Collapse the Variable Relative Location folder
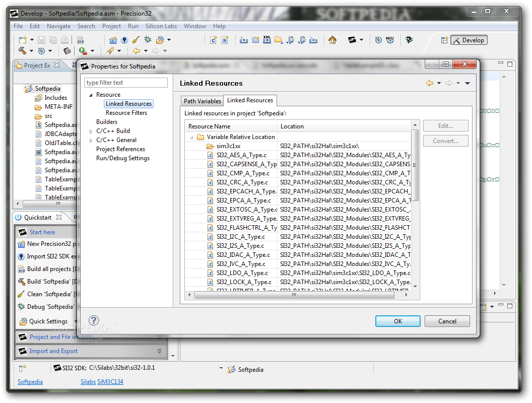Screen dimensions: 532x403 [191, 138]
